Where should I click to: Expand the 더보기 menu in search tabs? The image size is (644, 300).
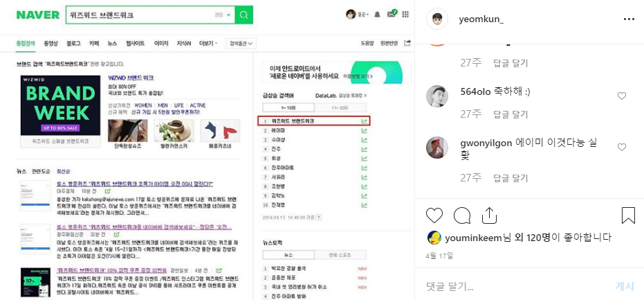pyautogui.click(x=208, y=43)
